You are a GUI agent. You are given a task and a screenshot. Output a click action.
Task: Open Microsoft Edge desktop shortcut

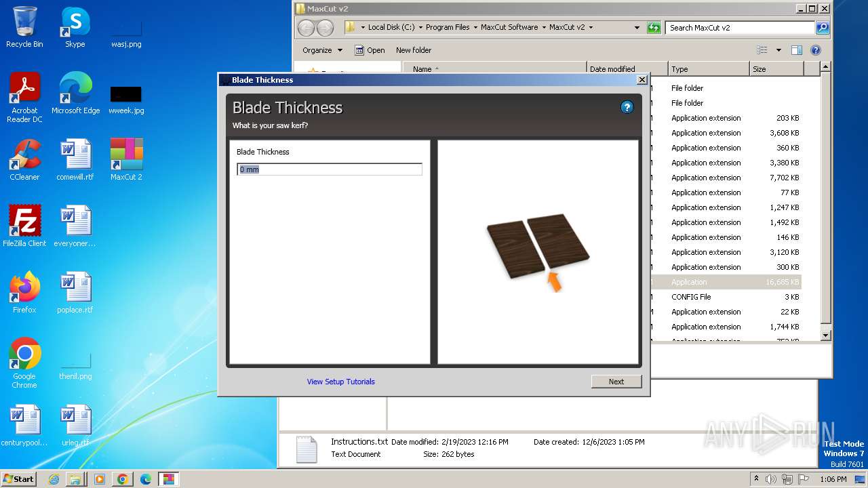[x=75, y=94]
